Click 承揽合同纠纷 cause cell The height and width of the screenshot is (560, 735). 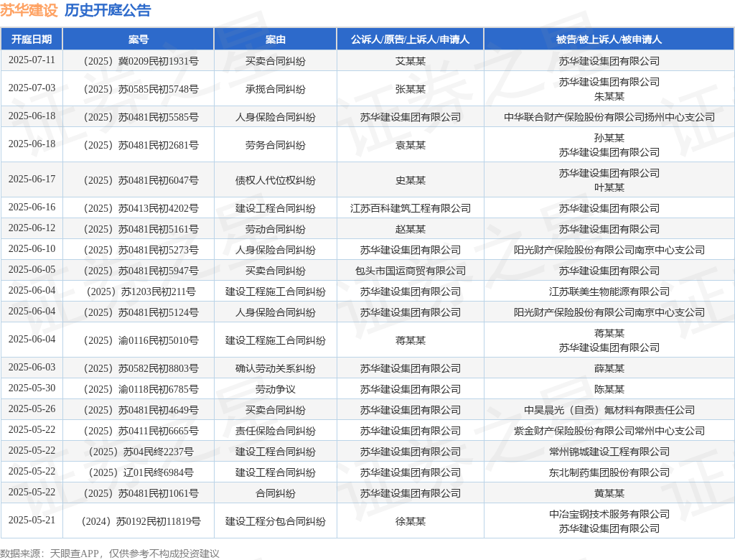(275, 89)
